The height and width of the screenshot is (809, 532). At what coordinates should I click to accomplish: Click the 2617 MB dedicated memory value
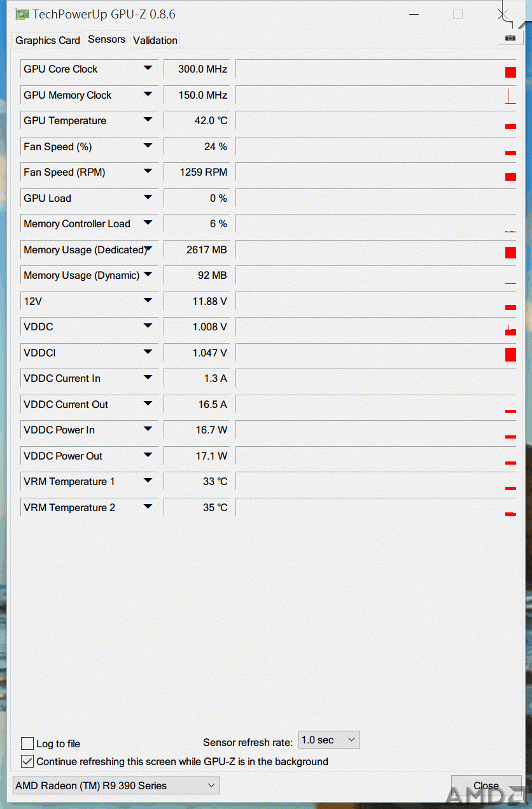click(x=197, y=250)
